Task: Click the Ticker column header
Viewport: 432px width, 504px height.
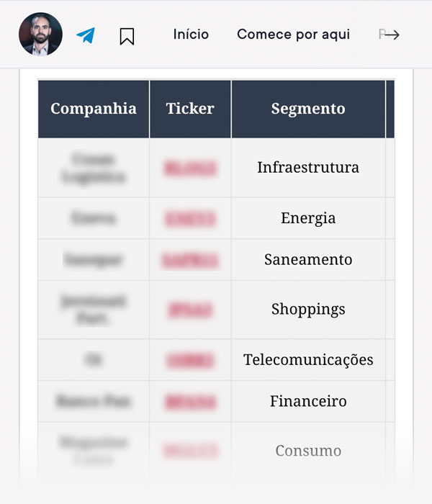Action: coord(190,109)
